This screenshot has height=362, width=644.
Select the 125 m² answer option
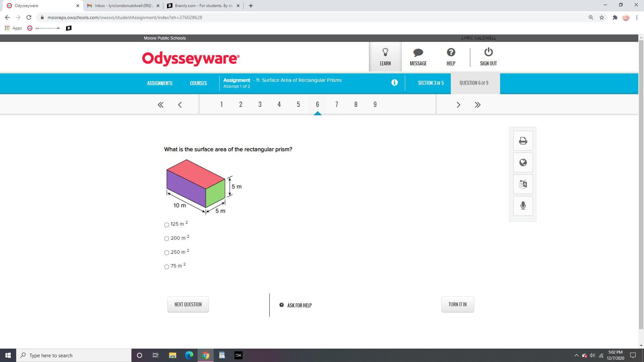point(167,225)
